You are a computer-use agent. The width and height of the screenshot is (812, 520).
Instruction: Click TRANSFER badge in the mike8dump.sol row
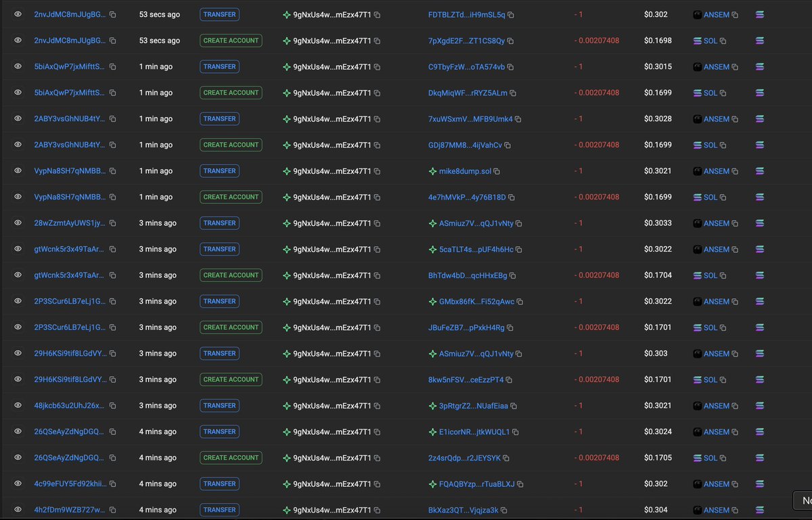[220, 171]
